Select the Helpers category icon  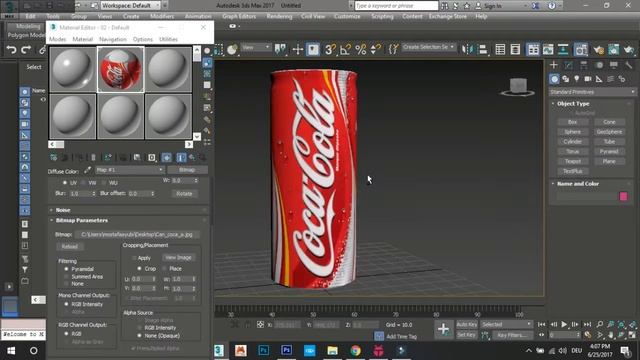coord(599,79)
